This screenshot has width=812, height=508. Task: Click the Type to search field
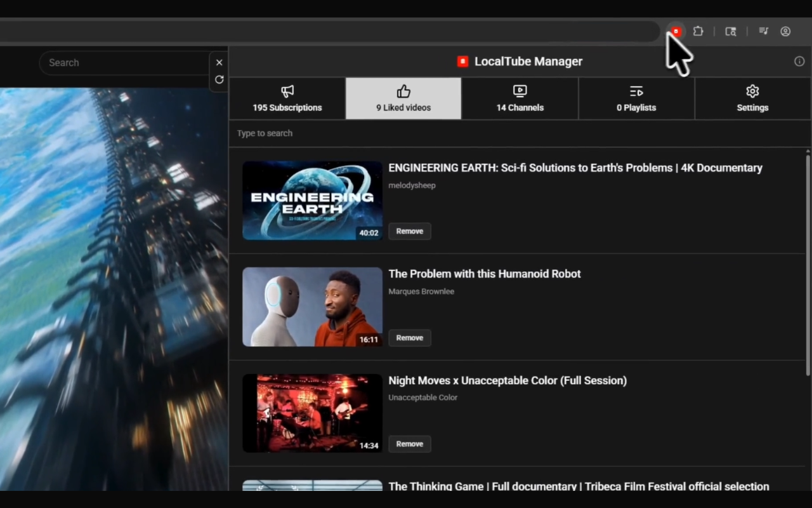pos(519,133)
